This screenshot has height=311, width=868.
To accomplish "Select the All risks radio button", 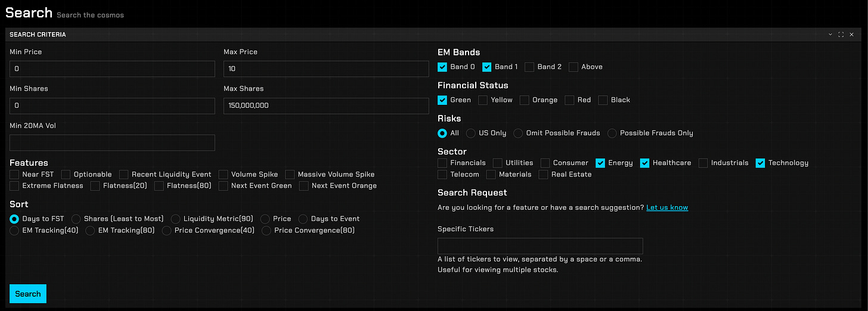I will pyautogui.click(x=442, y=133).
